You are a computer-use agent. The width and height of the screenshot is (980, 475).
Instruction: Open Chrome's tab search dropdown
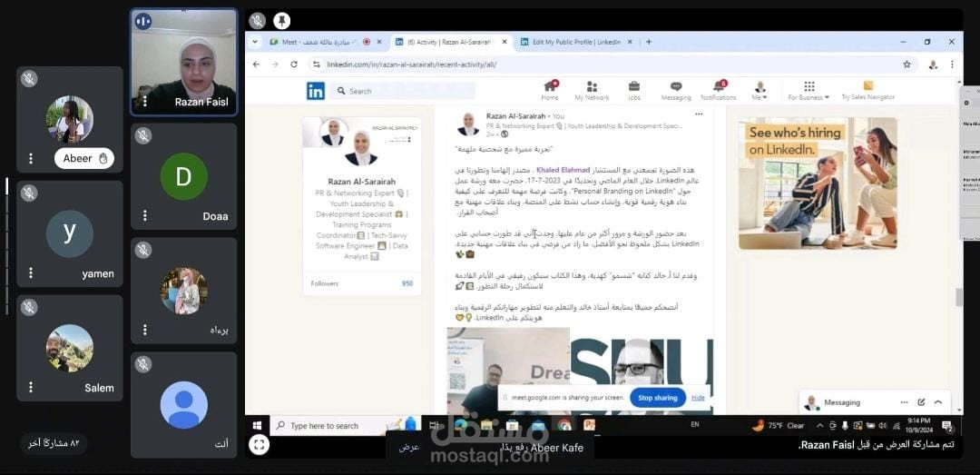pyautogui.click(x=254, y=42)
